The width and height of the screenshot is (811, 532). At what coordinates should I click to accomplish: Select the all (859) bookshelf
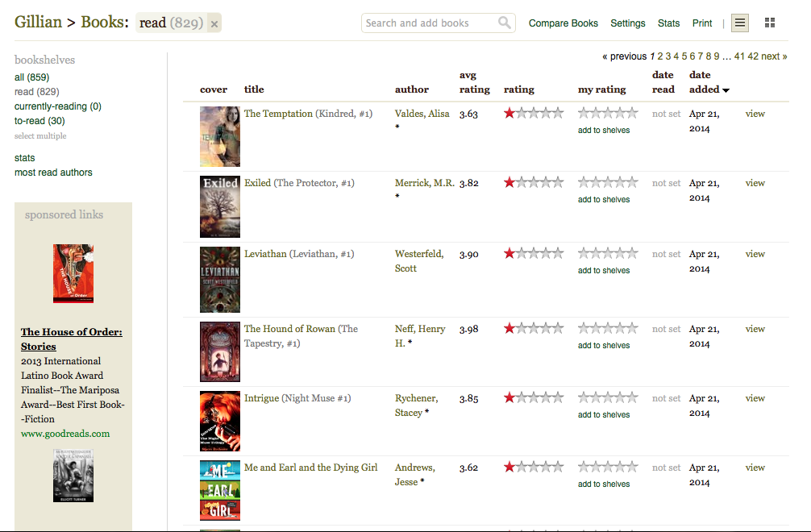(31, 77)
